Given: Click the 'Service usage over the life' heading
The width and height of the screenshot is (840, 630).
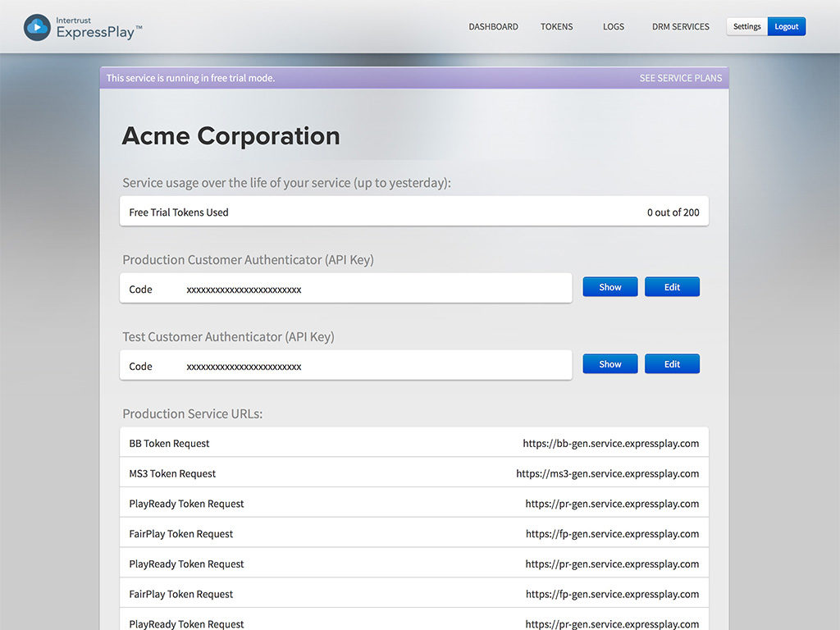Looking at the screenshot, I should 286,183.
